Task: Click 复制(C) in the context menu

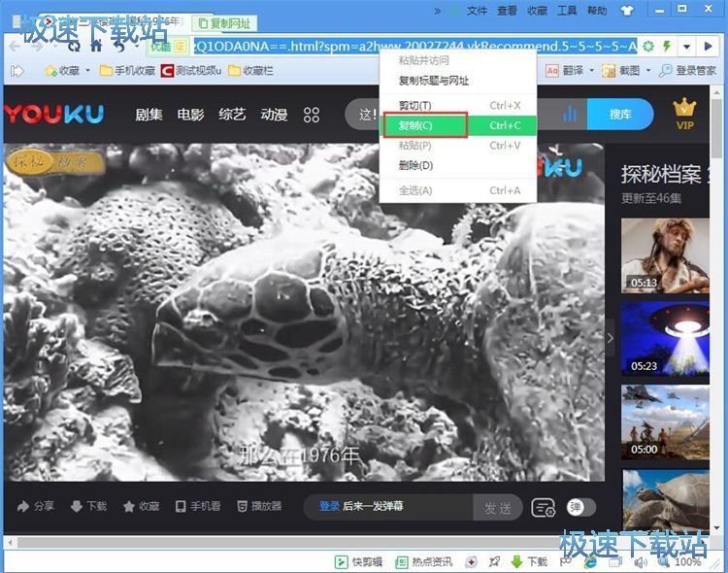Action: coord(426,125)
